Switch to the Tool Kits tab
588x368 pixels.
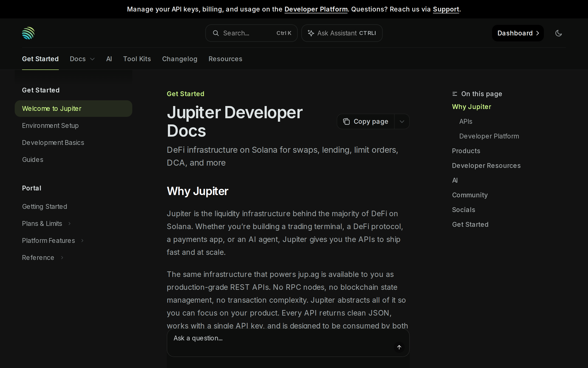pyautogui.click(x=137, y=59)
